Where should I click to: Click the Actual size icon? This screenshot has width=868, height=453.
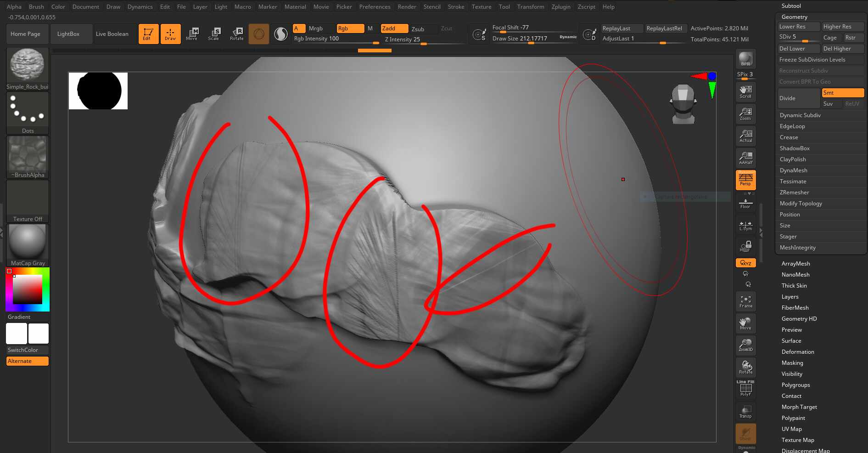tap(745, 136)
